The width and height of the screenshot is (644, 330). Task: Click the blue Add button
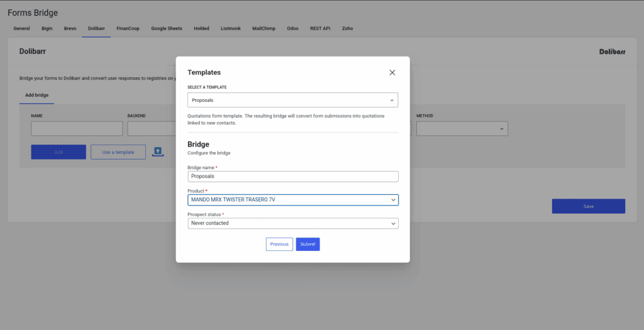(58, 152)
